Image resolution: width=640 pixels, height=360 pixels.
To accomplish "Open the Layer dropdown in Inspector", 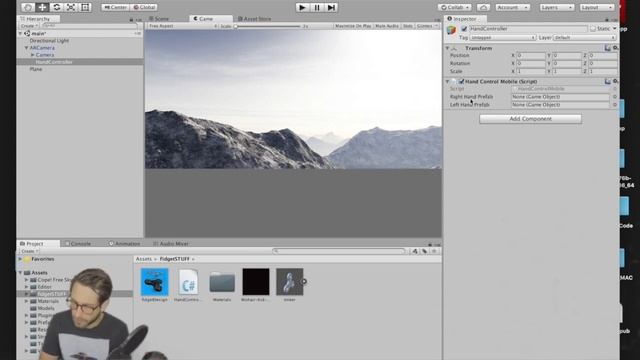I will point(584,38).
